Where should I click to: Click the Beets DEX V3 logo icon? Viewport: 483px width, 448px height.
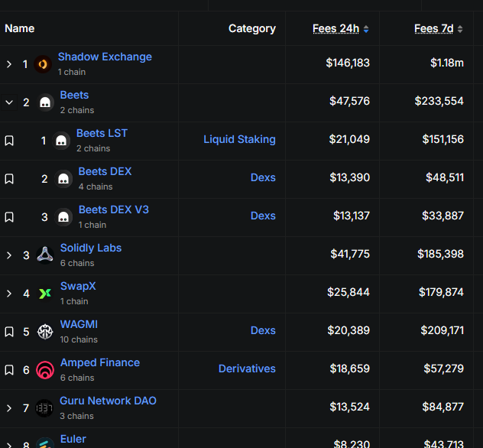[x=63, y=217]
